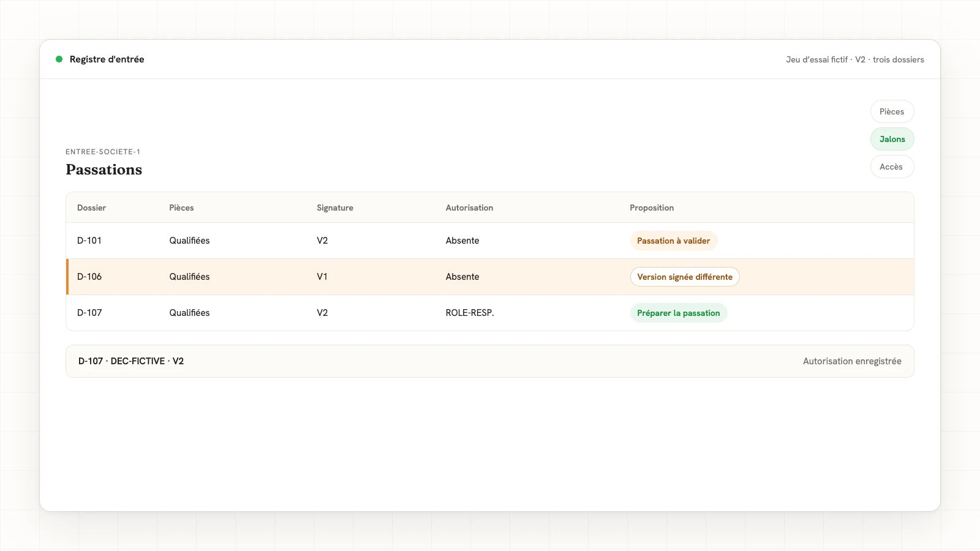980x551 pixels.
Task: Switch to the Pièces tab
Action: click(x=892, y=111)
